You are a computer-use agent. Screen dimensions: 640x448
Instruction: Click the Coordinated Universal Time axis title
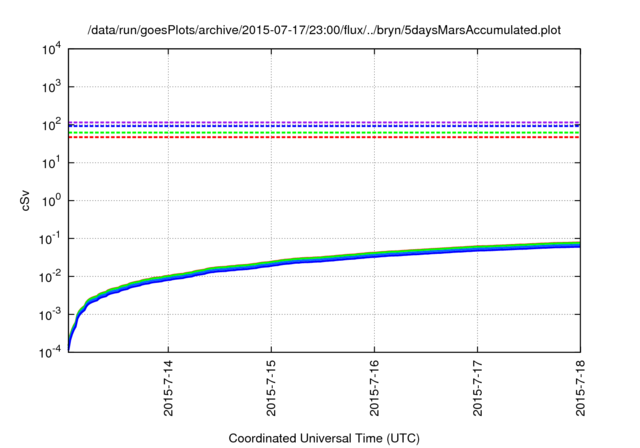click(x=324, y=438)
